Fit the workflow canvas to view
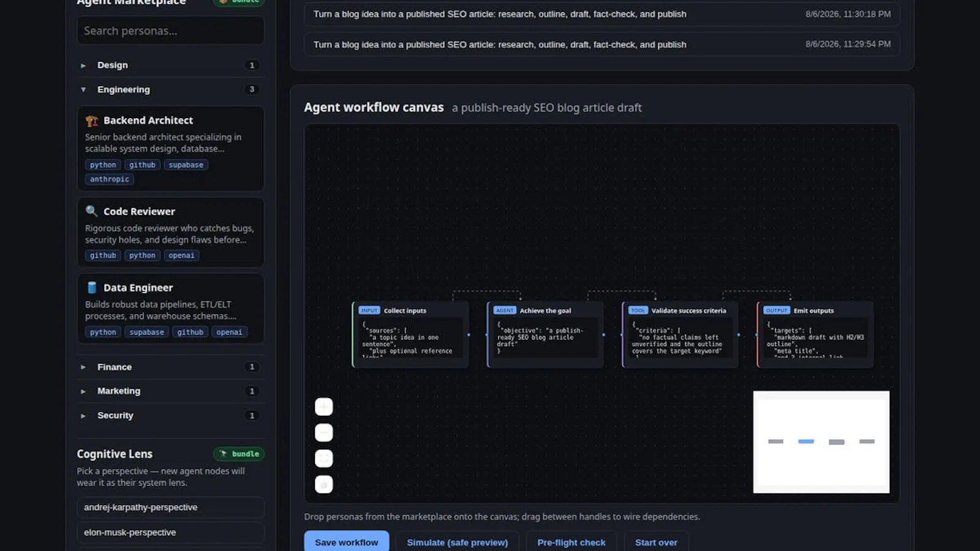980x551 pixels. (x=324, y=459)
